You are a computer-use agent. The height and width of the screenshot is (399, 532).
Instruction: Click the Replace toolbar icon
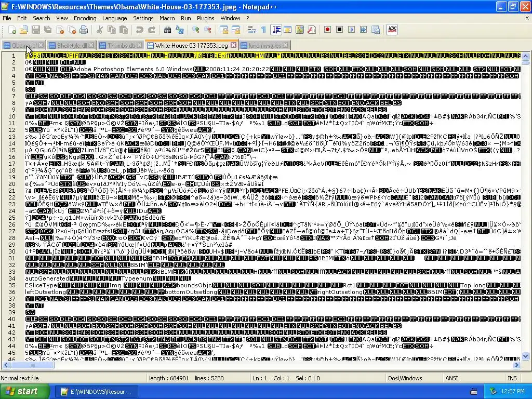[179, 30]
